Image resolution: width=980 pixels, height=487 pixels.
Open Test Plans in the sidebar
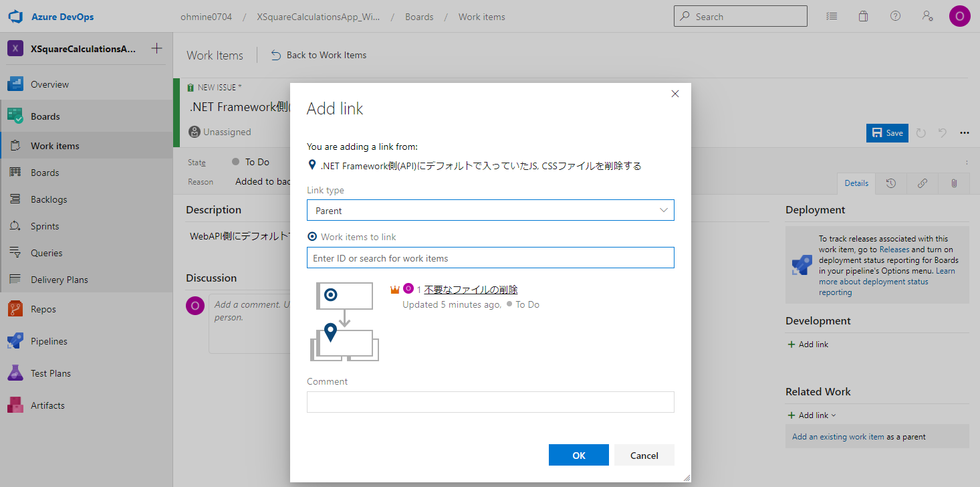(x=86, y=373)
